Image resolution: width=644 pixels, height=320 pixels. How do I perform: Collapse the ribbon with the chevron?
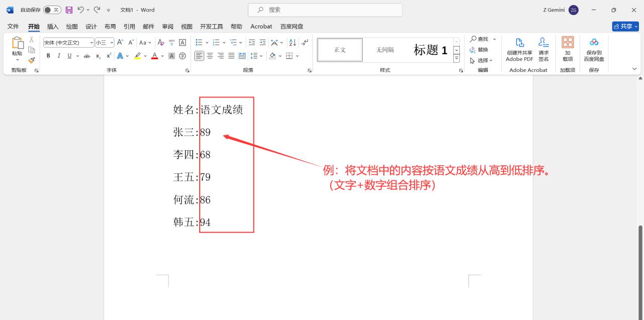[634, 69]
